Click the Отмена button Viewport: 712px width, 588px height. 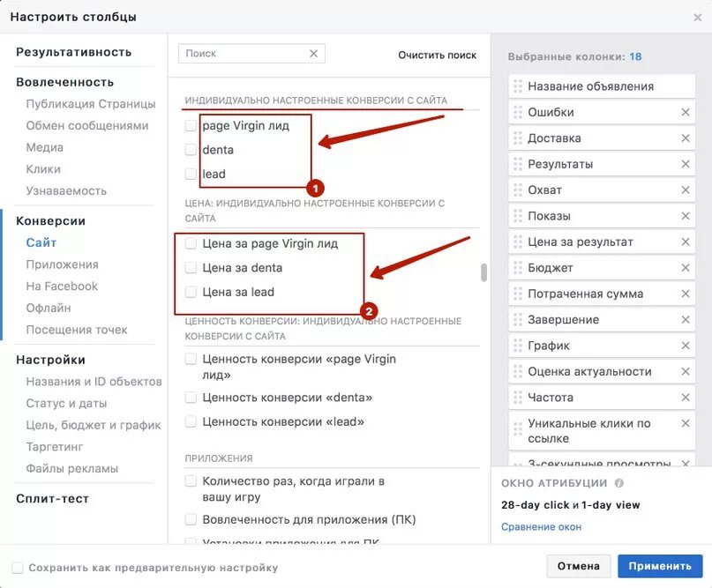coord(579,566)
